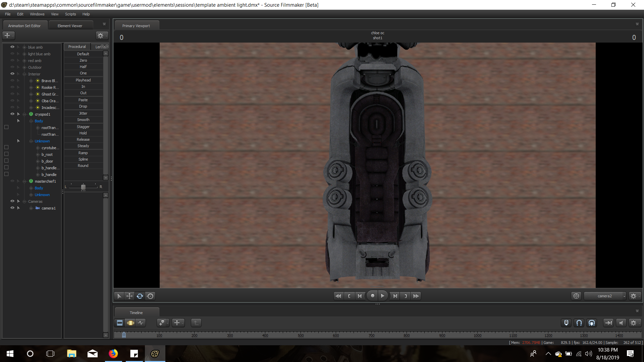
Task: Switch to Graph Editor mode
Action: pos(141,323)
